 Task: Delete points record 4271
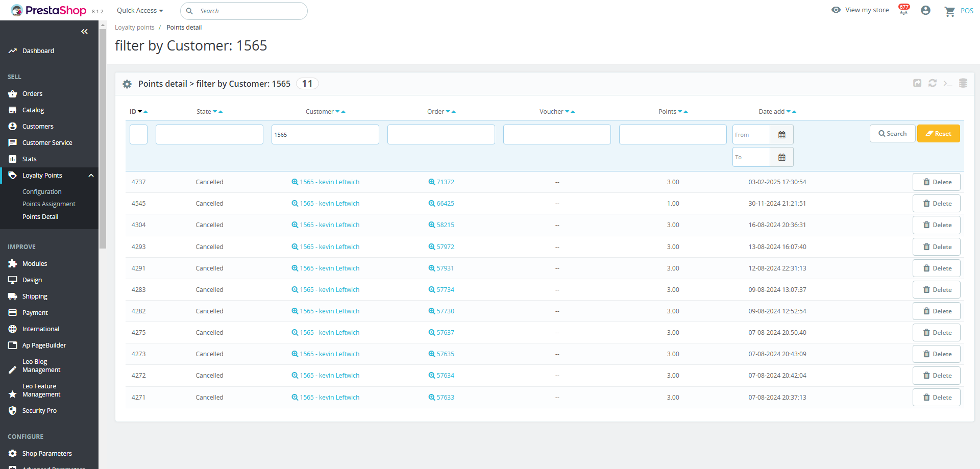[937, 398]
